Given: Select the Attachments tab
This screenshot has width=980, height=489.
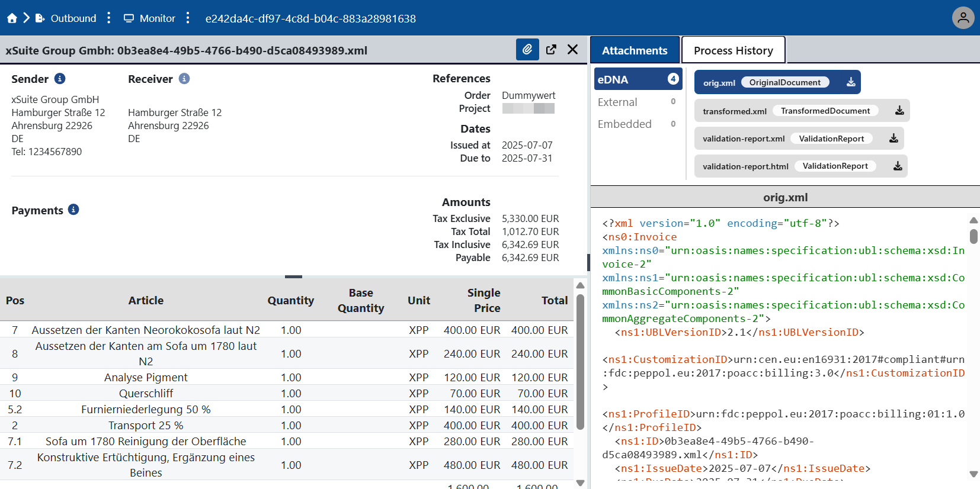Looking at the screenshot, I should coord(635,50).
